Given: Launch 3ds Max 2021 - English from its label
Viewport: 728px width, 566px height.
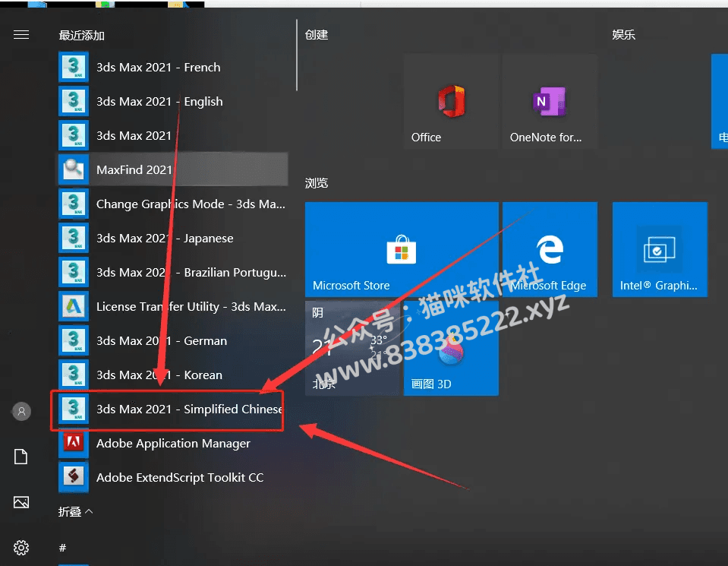Looking at the screenshot, I should (159, 102).
